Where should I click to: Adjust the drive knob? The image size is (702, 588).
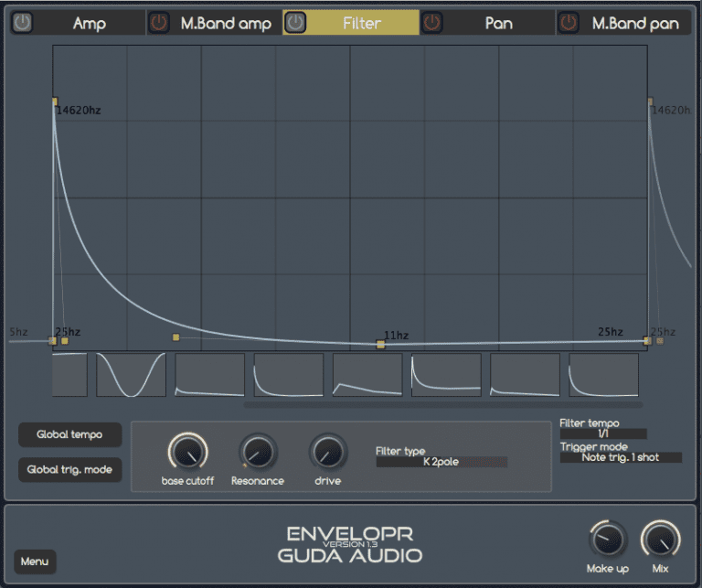(x=328, y=452)
